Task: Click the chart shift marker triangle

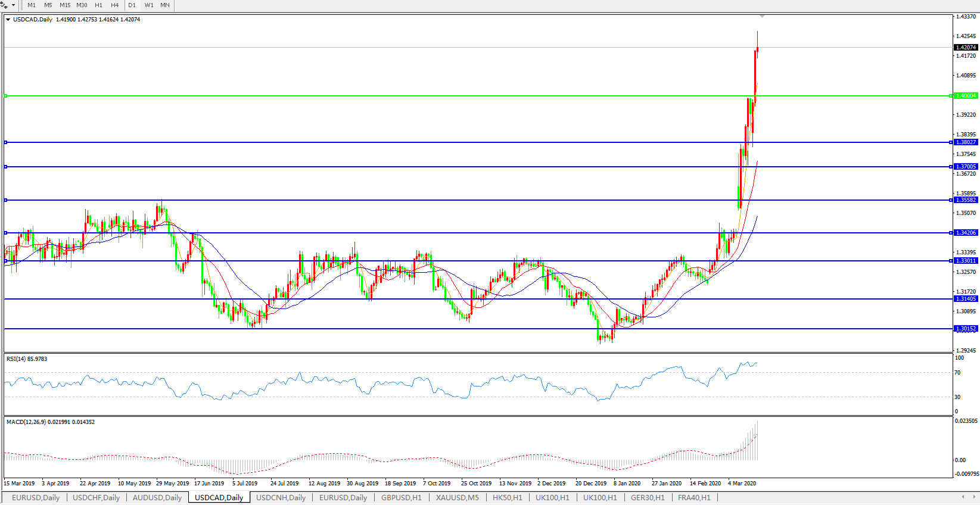Action: coord(762,17)
